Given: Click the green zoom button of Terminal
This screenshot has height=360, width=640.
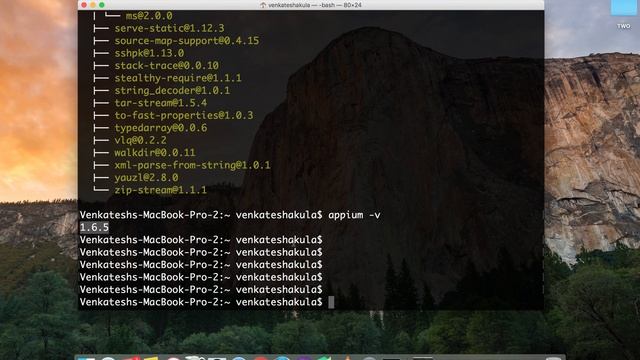Looking at the screenshot, I should (102, 5).
